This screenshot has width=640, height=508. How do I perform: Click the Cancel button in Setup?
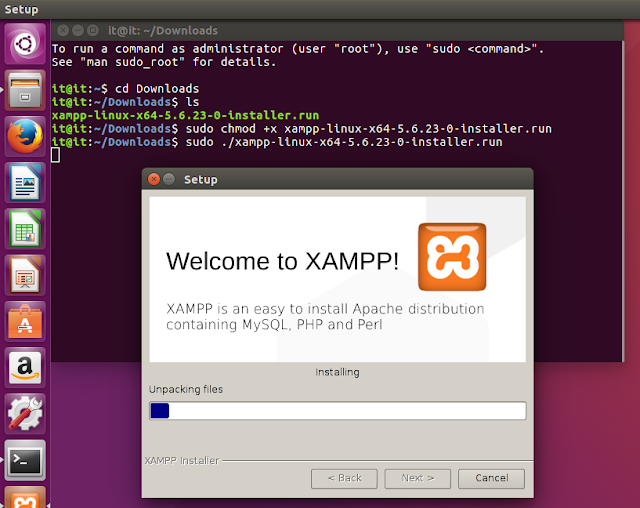coord(491,478)
